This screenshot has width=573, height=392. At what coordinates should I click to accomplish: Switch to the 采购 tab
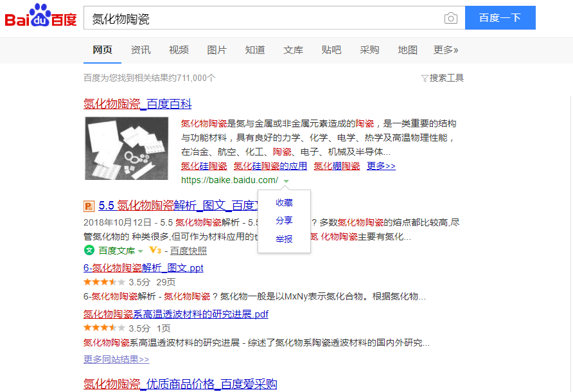click(369, 50)
